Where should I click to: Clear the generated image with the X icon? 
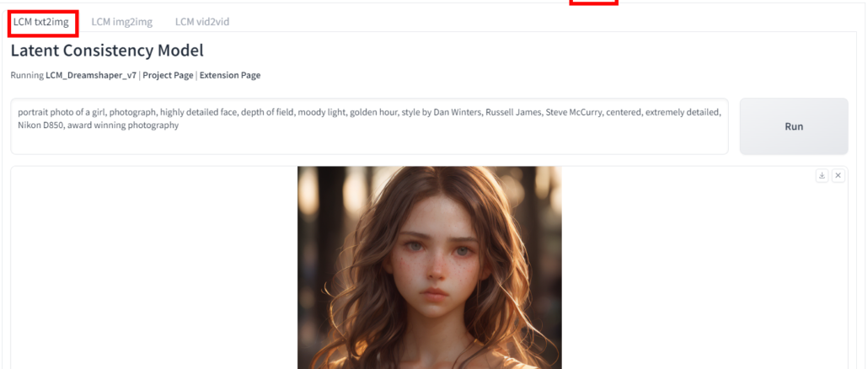click(838, 175)
